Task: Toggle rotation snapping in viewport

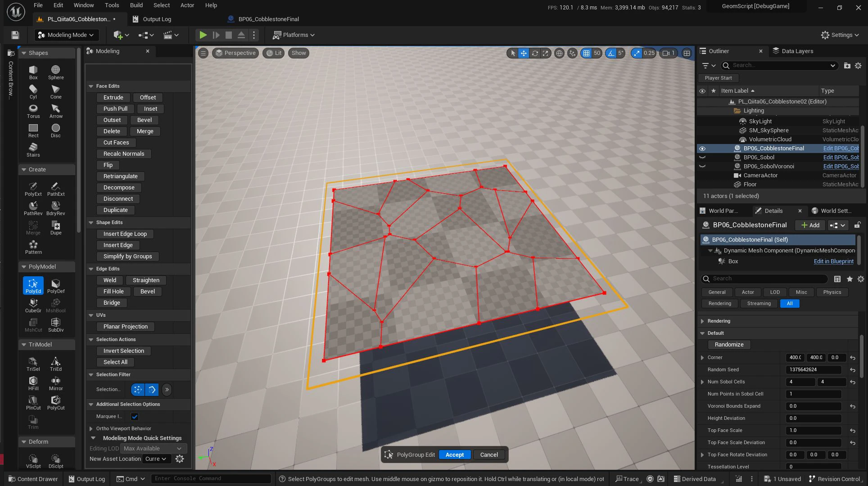Action: point(610,53)
